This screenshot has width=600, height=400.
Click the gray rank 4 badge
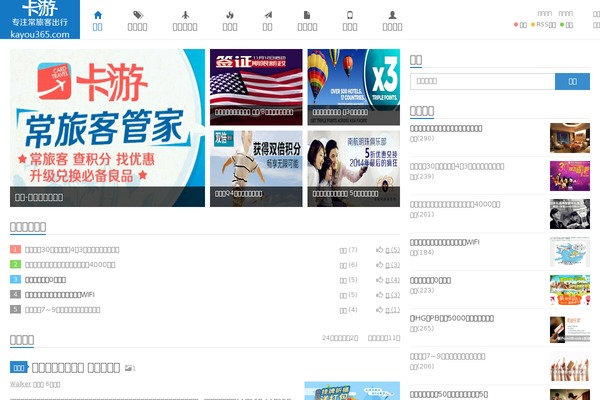pos(15,294)
